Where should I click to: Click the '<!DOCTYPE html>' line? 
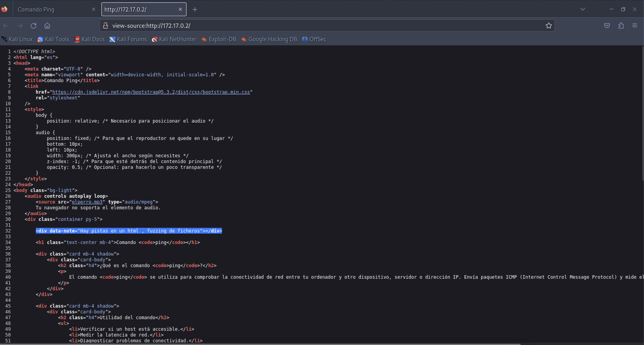34,51
